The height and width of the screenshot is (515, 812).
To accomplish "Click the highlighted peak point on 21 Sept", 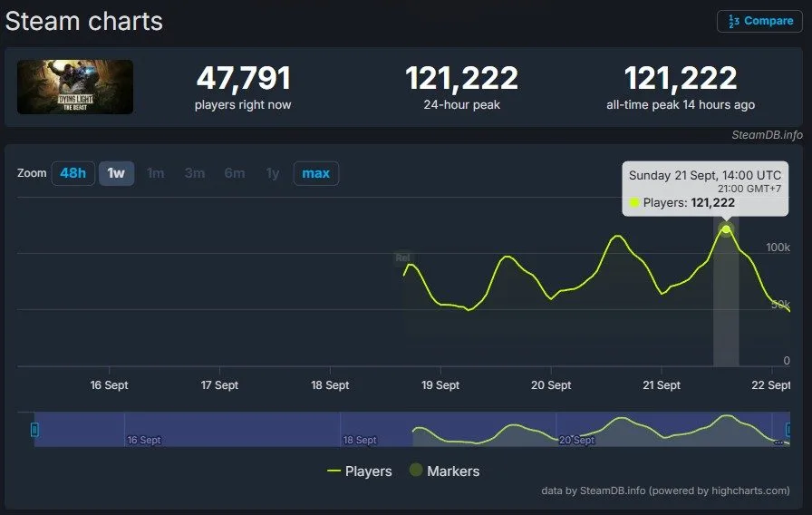I will (726, 229).
